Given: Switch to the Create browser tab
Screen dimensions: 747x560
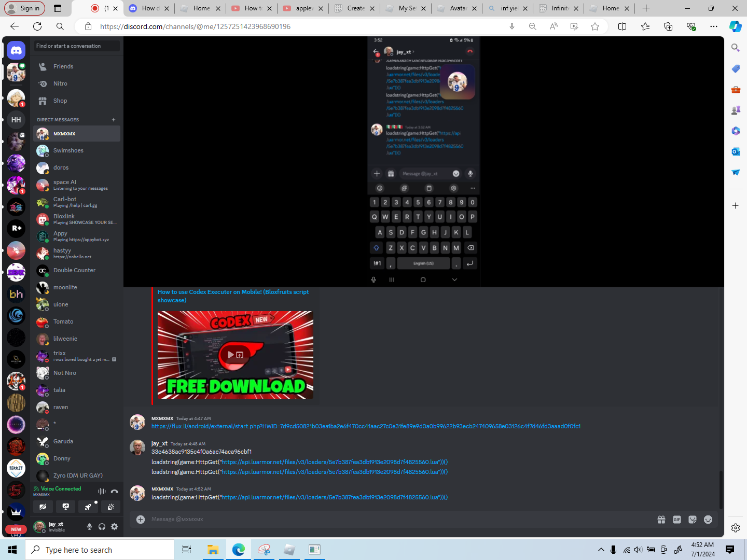Looking at the screenshot, I should pos(356,8).
